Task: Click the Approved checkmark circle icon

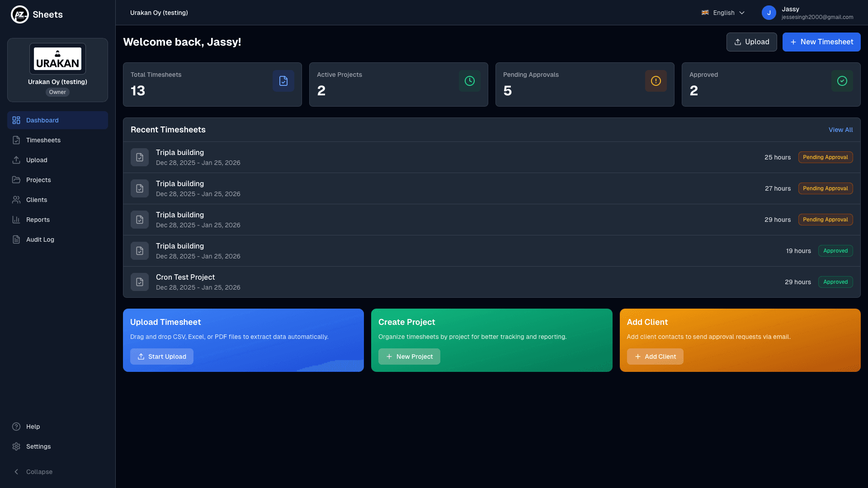Action: click(x=842, y=81)
